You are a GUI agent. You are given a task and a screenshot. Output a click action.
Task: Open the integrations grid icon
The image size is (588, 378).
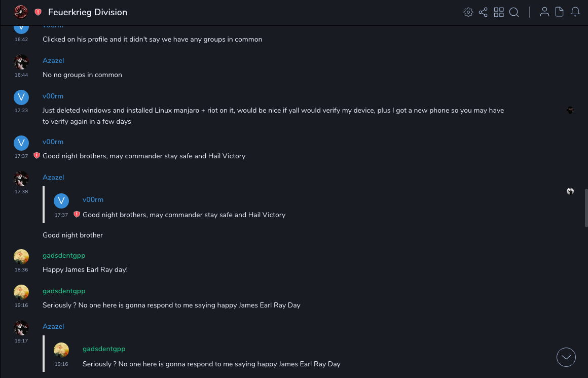499,12
